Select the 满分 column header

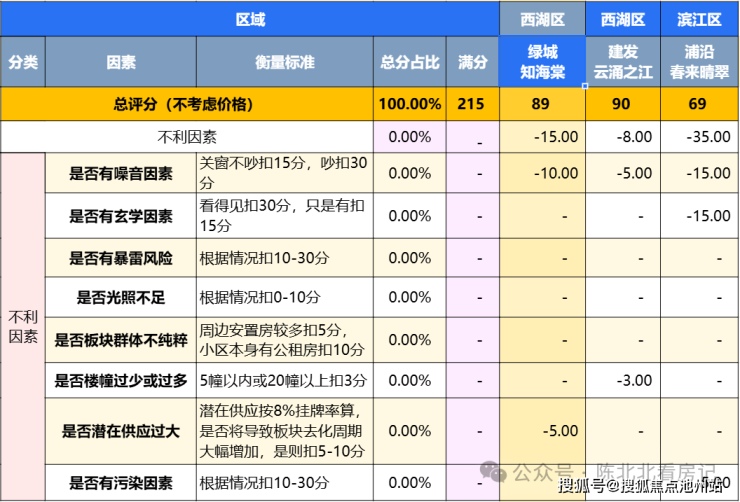[x=472, y=62]
